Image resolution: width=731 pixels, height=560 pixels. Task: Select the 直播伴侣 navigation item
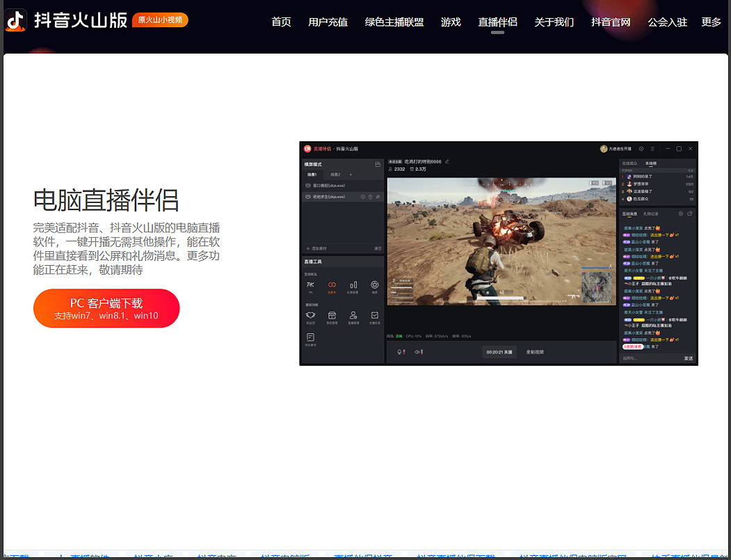497,22
